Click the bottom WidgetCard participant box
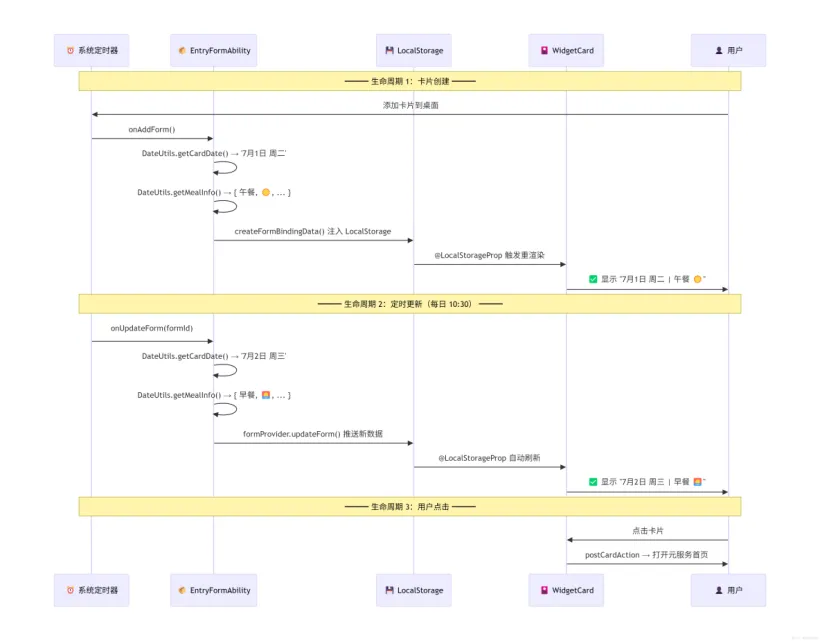 coord(566,590)
